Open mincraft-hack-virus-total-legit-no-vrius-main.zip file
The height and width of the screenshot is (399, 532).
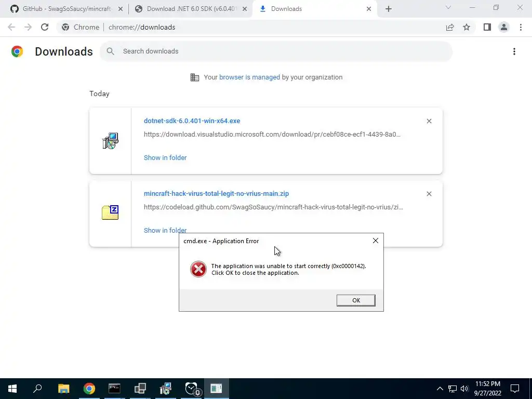point(216,193)
